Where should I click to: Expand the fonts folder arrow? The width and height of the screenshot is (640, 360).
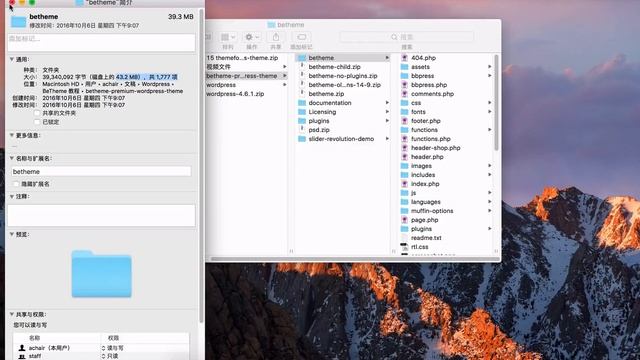(x=489, y=112)
